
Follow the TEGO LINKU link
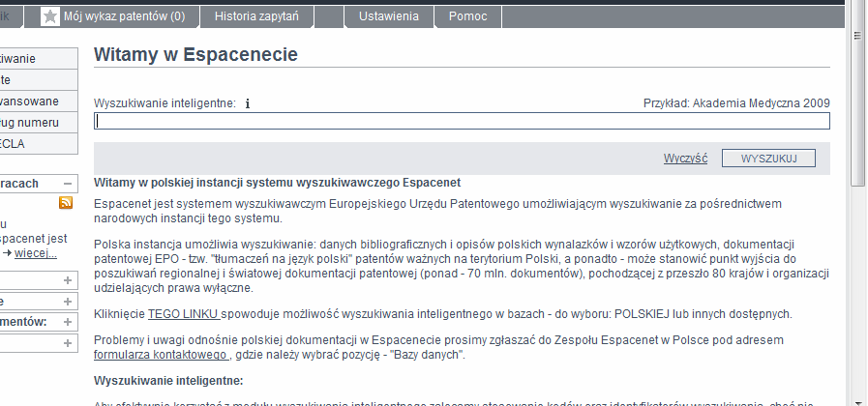[184, 314]
